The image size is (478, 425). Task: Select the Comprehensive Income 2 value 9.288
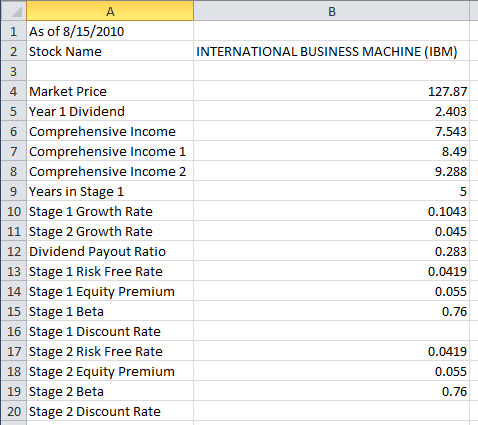(x=331, y=171)
